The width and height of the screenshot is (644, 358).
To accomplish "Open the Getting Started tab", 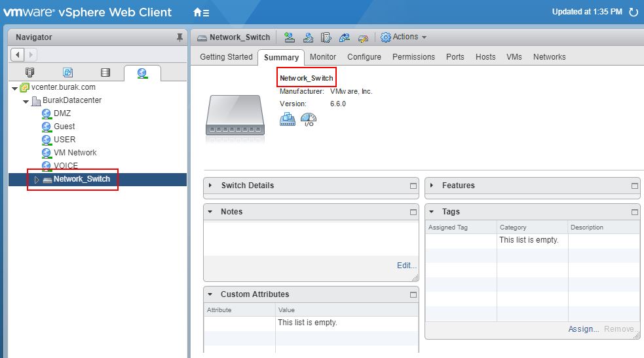I will (226, 57).
